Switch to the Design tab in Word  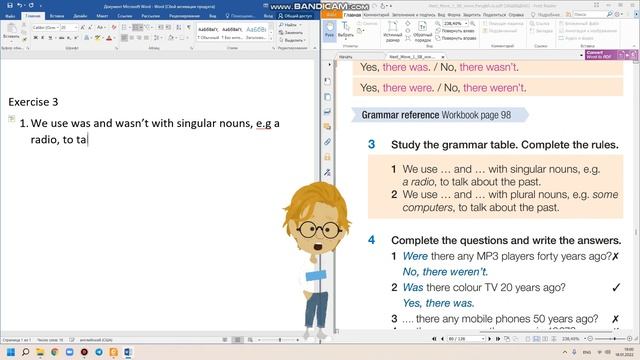click(80, 16)
